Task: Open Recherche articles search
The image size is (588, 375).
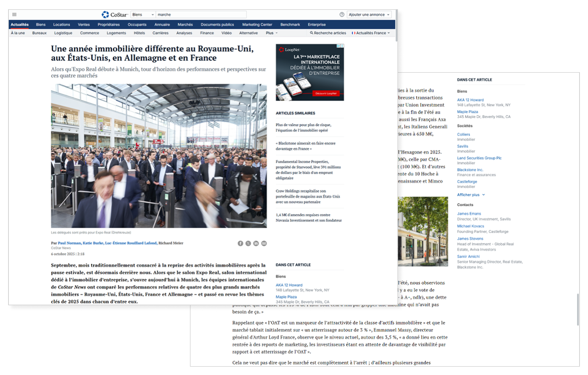Action: 328,33
